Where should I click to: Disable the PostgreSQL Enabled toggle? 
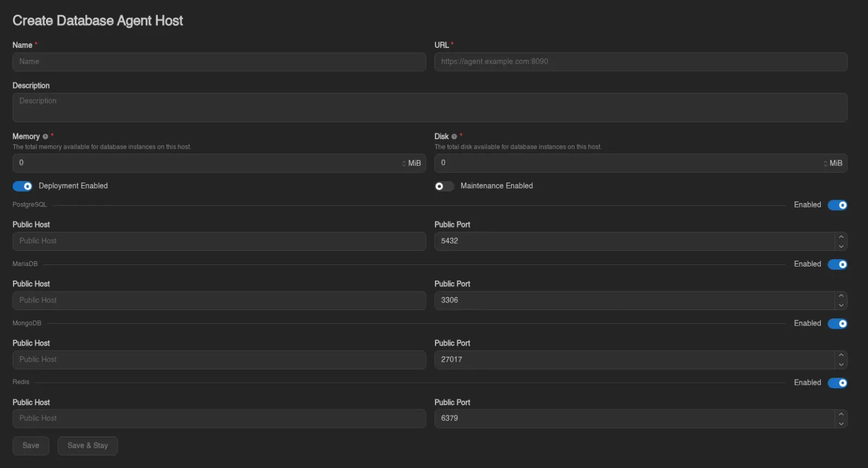coord(838,205)
